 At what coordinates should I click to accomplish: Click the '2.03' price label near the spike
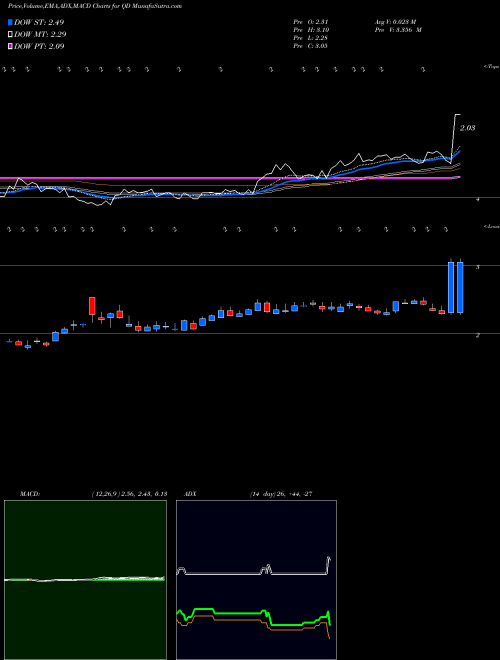pos(467,128)
